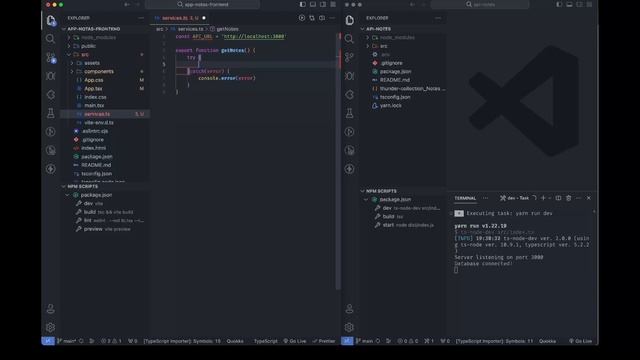The image size is (640, 360).
Task: Open Search in the left window activity bar
Action: pos(51,39)
